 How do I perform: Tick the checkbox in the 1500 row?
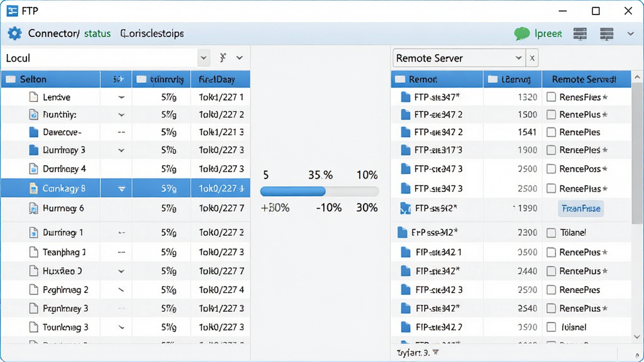pyautogui.click(x=551, y=114)
